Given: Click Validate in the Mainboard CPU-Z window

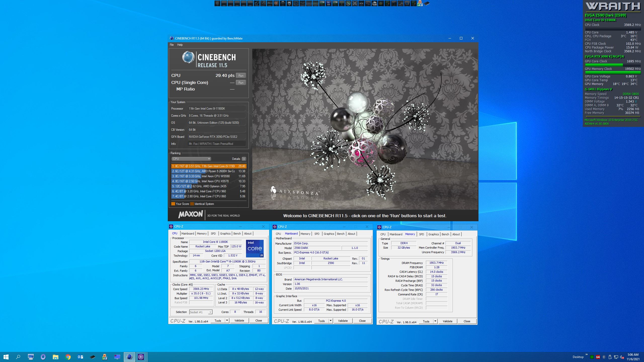Looking at the screenshot, I should pyautogui.click(x=343, y=321).
